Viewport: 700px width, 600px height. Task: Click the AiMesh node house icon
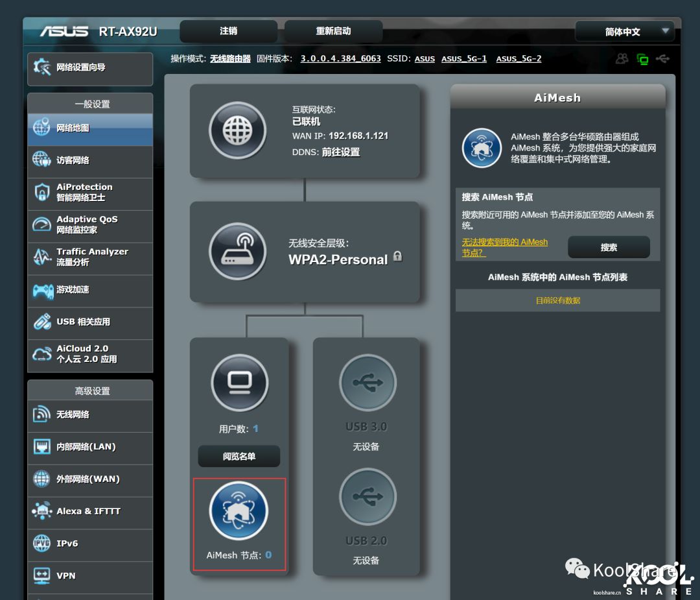pyautogui.click(x=239, y=510)
